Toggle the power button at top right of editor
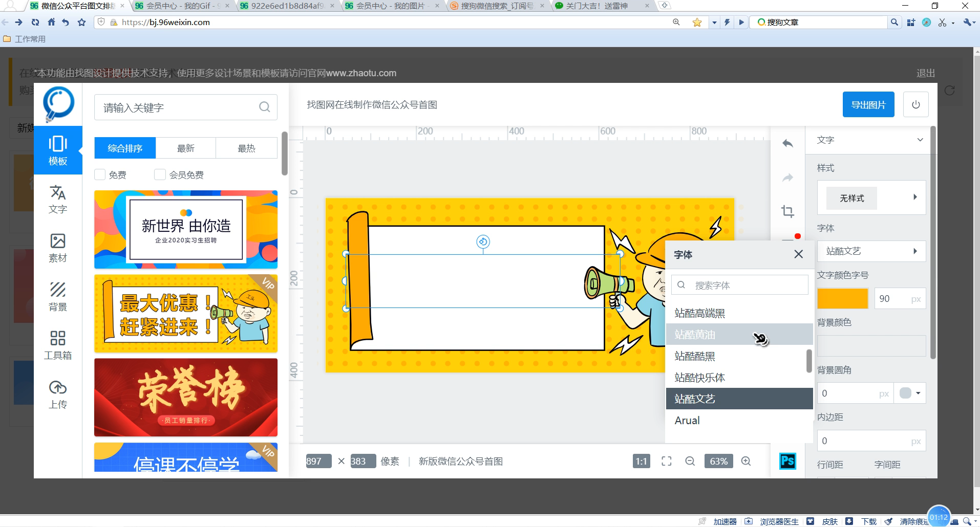Image resolution: width=980 pixels, height=527 pixels. (x=916, y=104)
